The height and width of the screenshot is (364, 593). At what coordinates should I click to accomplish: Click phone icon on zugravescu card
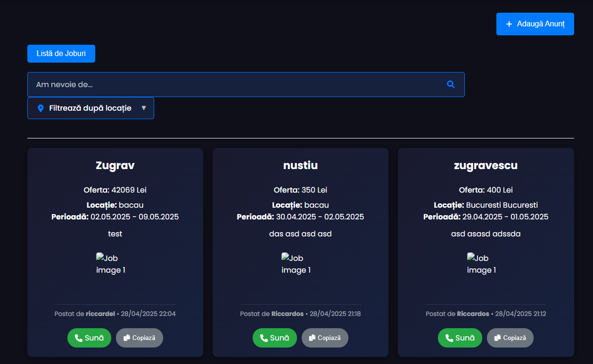pyautogui.click(x=449, y=338)
